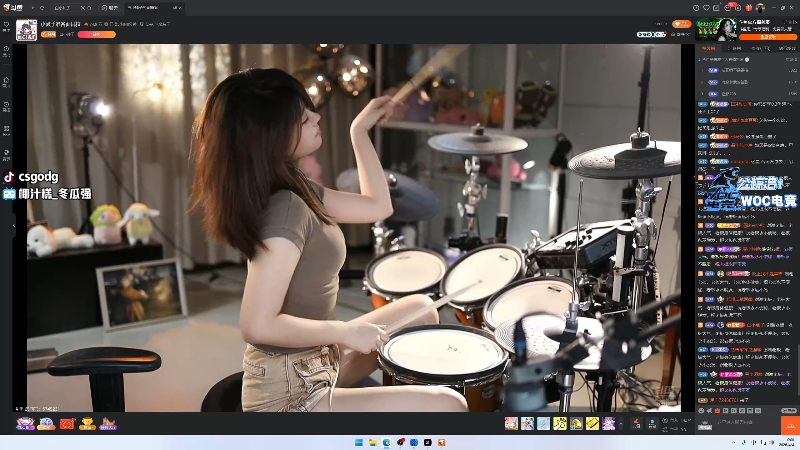Open Windows Start button on taskbar
The image size is (800, 450).
point(360,442)
